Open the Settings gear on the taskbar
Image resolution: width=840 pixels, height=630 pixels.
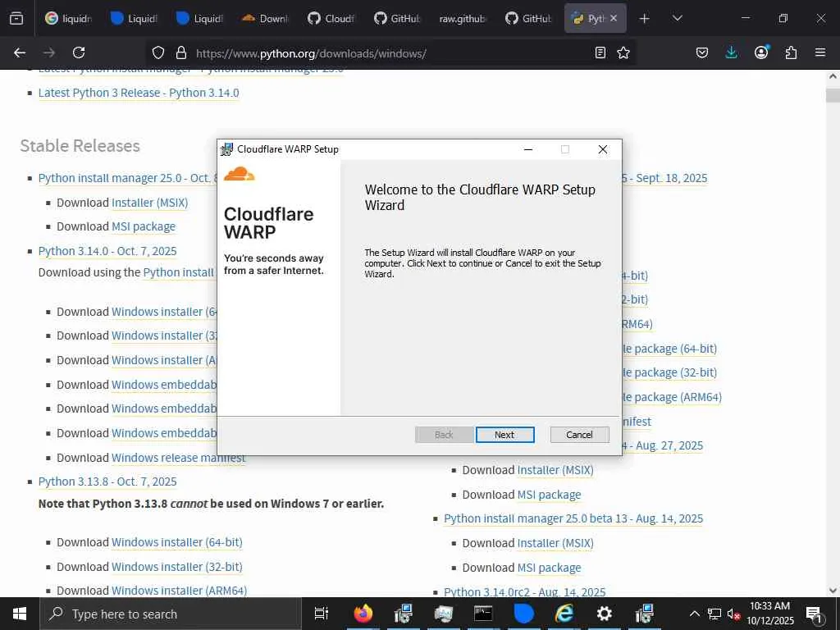coord(604,614)
